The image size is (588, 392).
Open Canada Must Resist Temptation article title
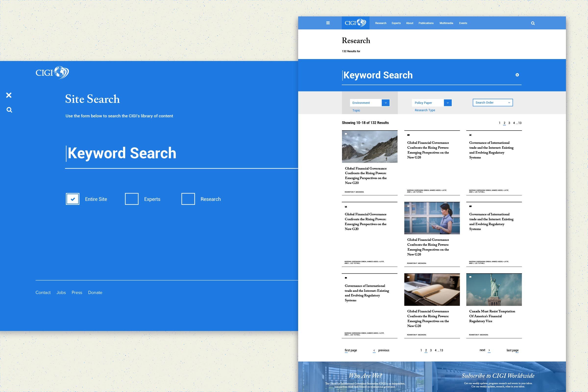point(492,316)
